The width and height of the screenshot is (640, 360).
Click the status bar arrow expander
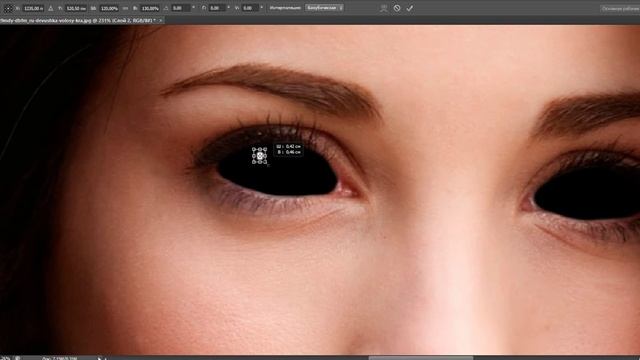tap(100, 358)
